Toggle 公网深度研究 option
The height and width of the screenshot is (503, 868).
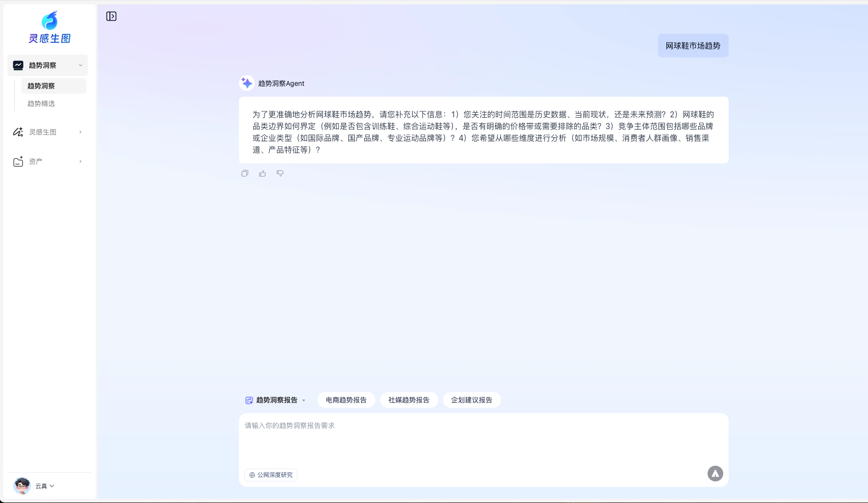pos(271,475)
